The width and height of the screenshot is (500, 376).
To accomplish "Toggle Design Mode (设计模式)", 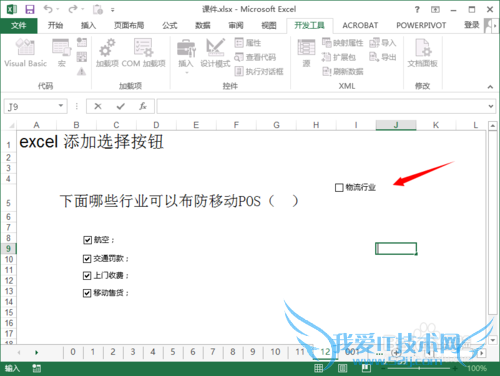I will point(215,53).
